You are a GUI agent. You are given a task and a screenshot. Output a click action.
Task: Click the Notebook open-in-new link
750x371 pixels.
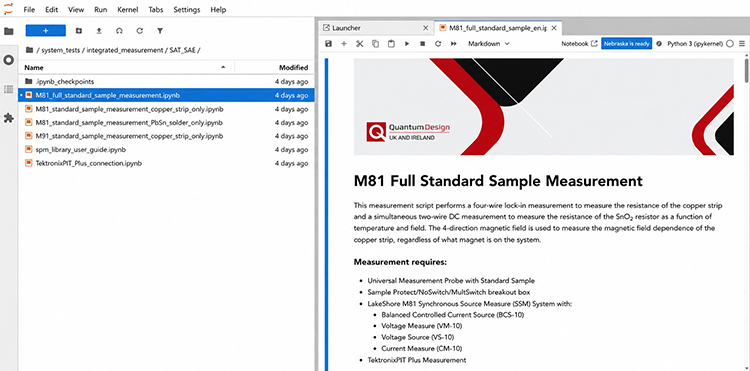coord(579,44)
